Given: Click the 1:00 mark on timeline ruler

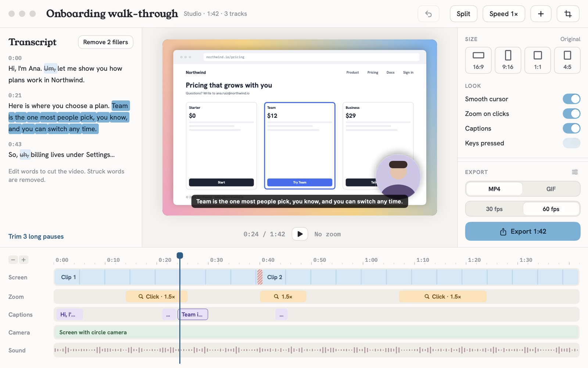Looking at the screenshot, I should pos(371,260).
